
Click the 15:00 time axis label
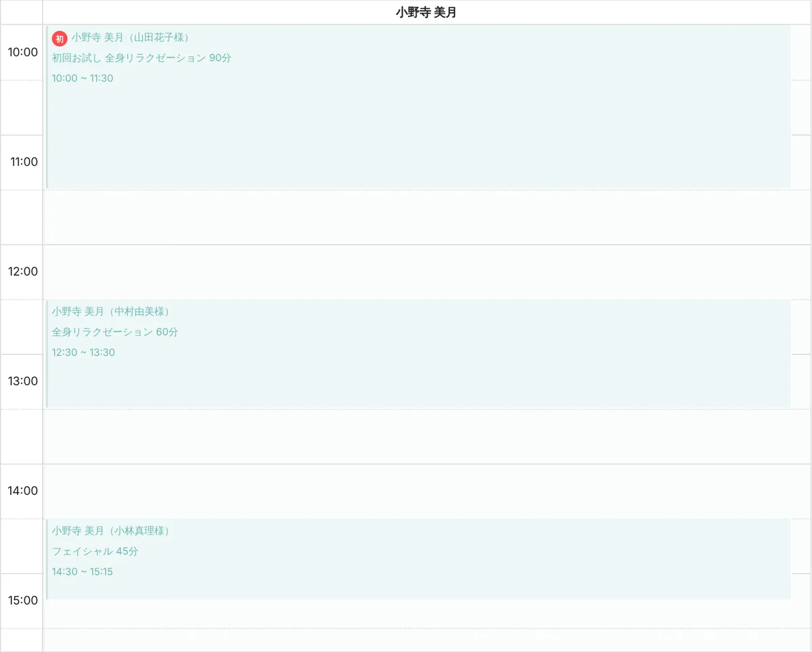click(x=23, y=601)
